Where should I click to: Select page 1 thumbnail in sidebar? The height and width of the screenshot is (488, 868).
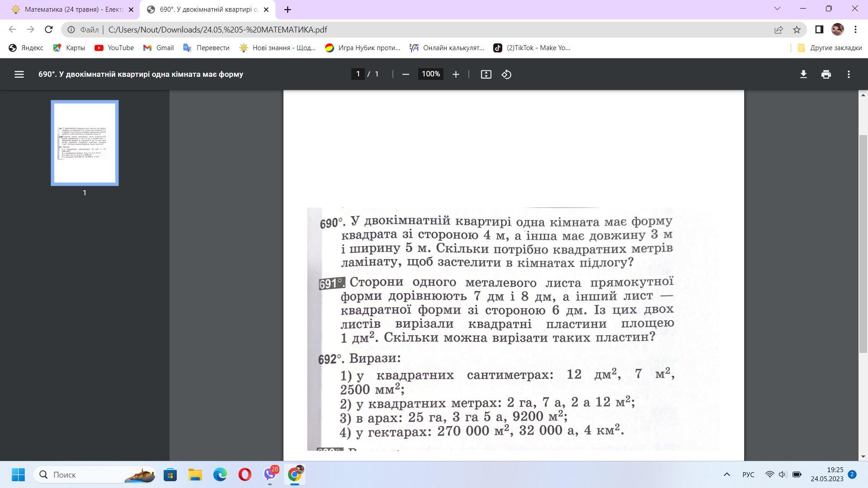[85, 143]
